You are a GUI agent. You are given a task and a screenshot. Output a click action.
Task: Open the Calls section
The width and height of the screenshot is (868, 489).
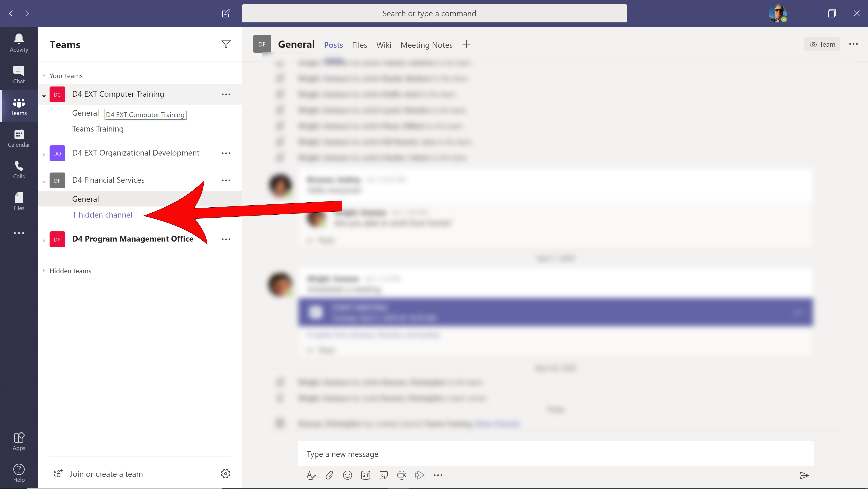point(19,170)
